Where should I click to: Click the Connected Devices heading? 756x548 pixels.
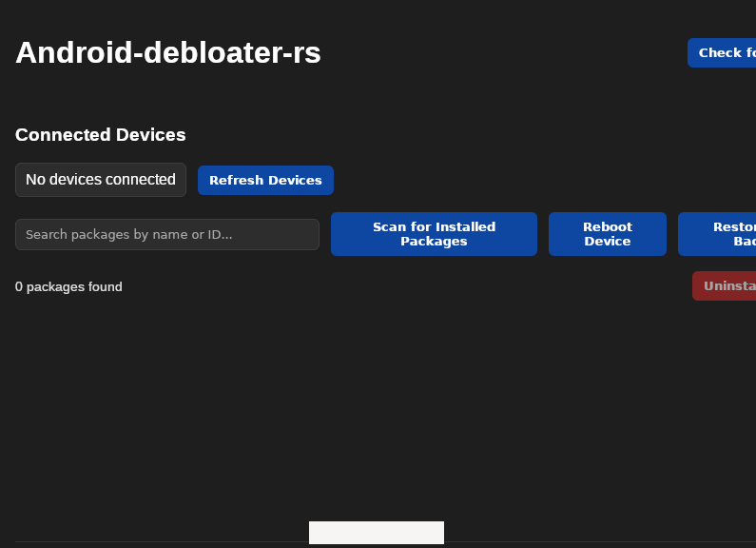click(x=100, y=135)
